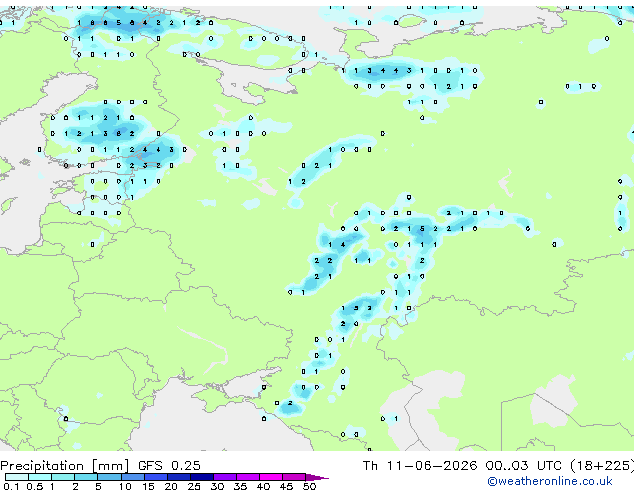Click the legend arrow tip above 50 mm
Screen dimensions: 634x490
coord(317,477)
